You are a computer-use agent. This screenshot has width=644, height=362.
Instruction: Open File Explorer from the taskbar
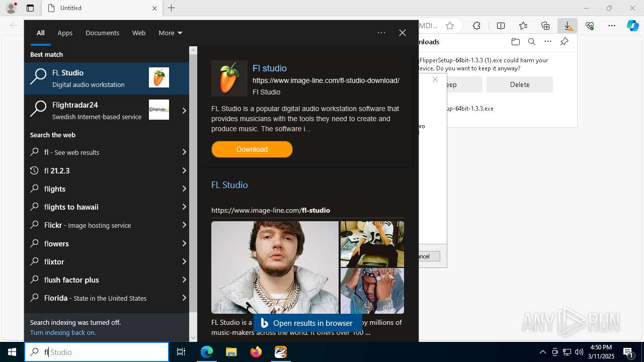231,352
